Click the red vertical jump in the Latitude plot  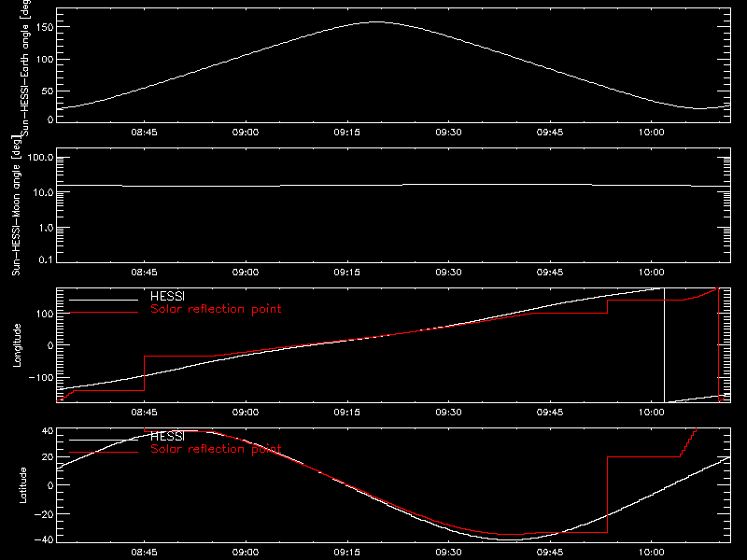(x=608, y=495)
